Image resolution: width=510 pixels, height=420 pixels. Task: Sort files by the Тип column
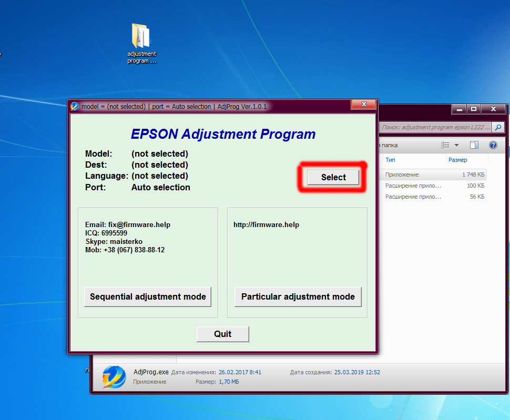[390, 159]
